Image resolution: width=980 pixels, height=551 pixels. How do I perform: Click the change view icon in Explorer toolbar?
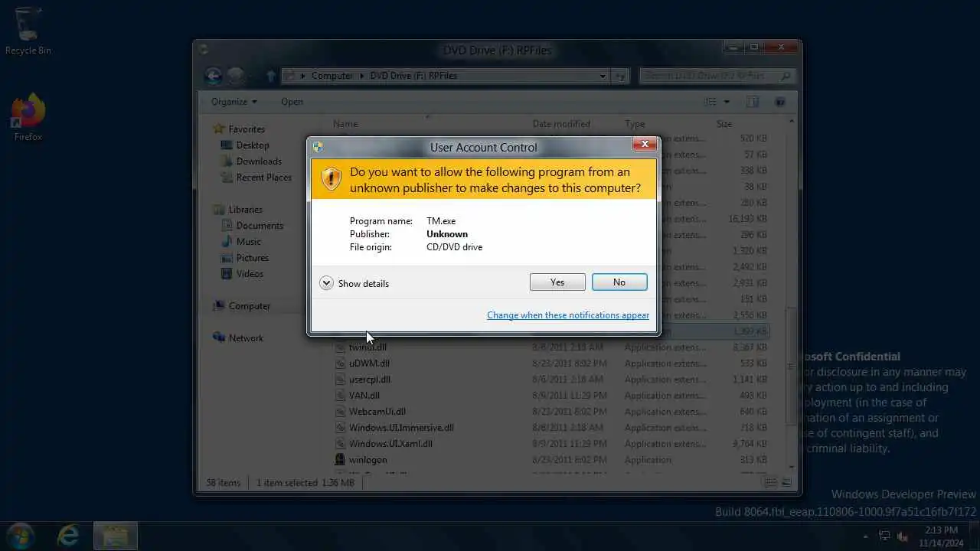(710, 102)
